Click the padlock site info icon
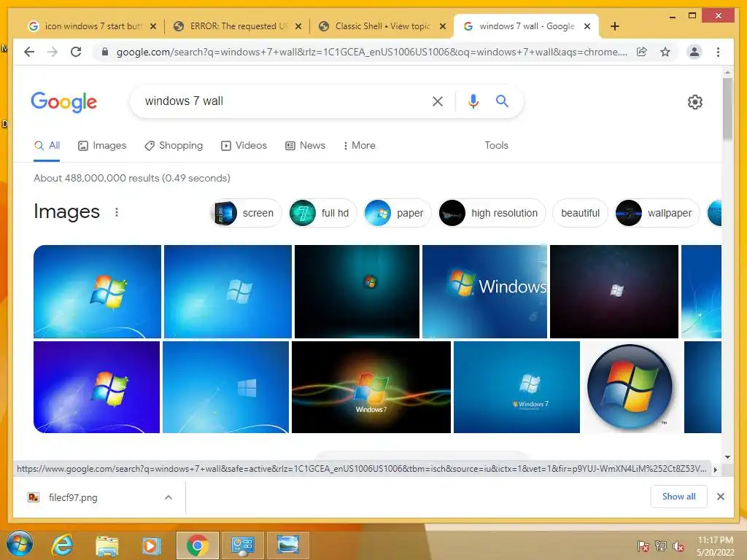 pyautogui.click(x=105, y=52)
